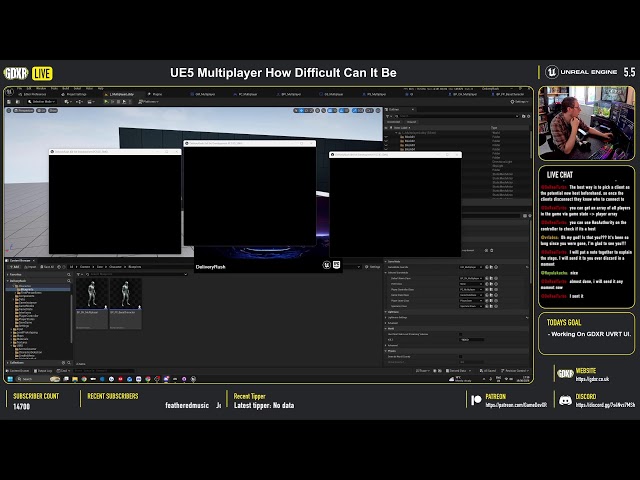Click the Kill Z value field

coord(472,340)
